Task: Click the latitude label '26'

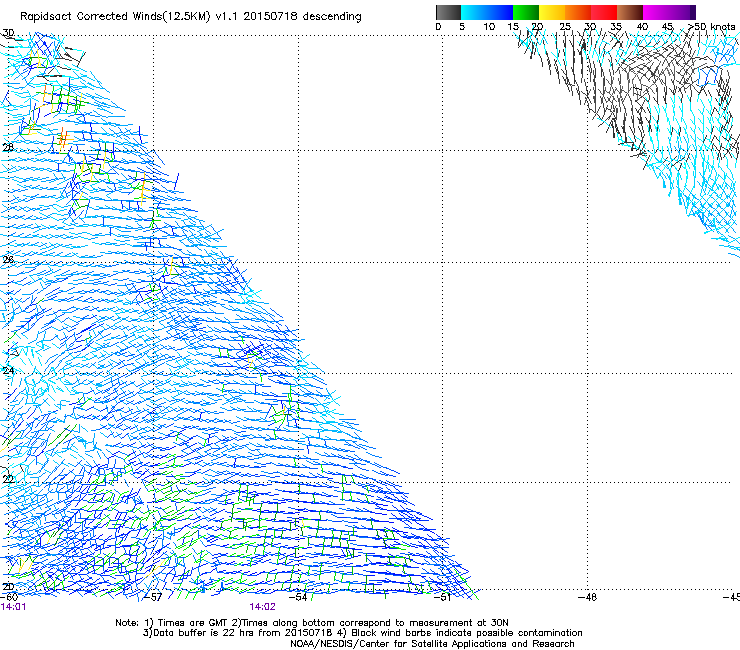Action: point(8,260)
